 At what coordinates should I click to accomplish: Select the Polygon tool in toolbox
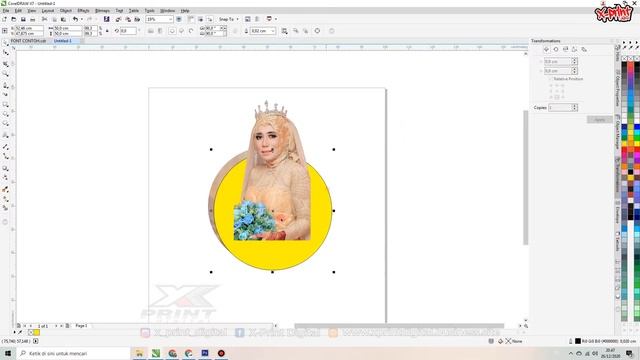[5, 124]
